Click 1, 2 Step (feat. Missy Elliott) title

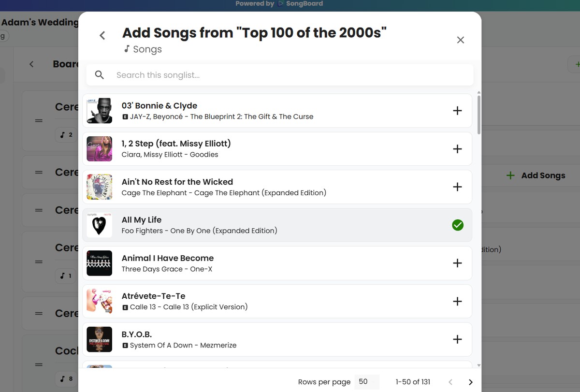tap(176, 144)
